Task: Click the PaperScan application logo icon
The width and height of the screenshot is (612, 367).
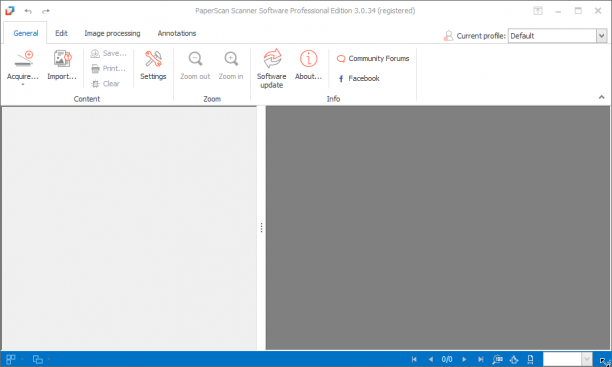Action: click(10, 11)
